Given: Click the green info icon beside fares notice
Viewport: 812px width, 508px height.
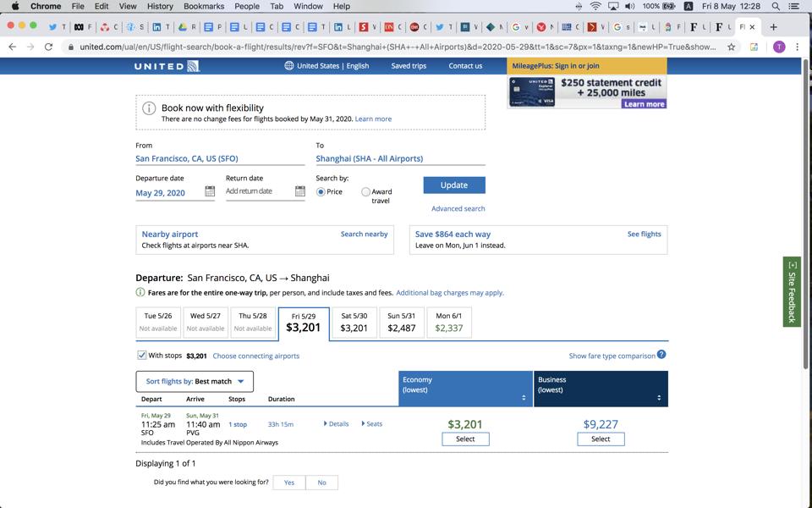Looking at the screenshot, I should [139, 292].
